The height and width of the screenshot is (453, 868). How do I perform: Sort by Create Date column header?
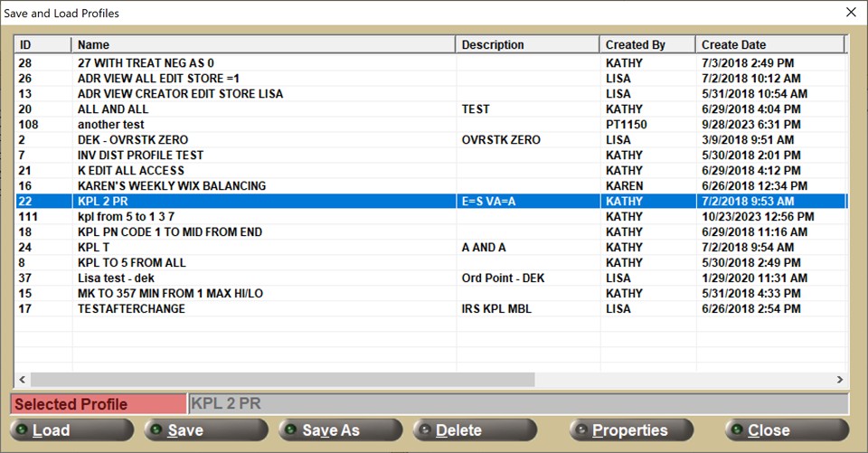click(x=769, y=44)
